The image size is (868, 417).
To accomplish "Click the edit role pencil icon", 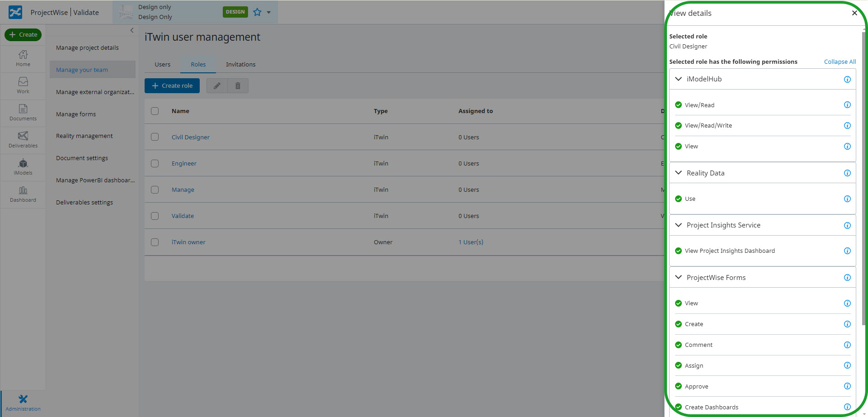I will point(217,85).
